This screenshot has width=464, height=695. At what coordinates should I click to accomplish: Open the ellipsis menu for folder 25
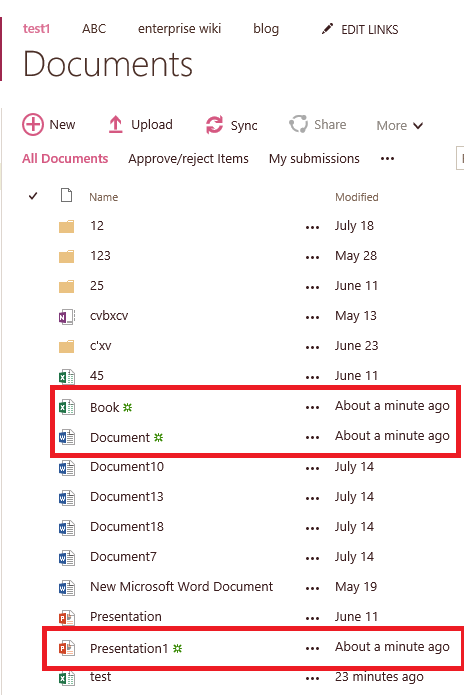click(312, 288)
